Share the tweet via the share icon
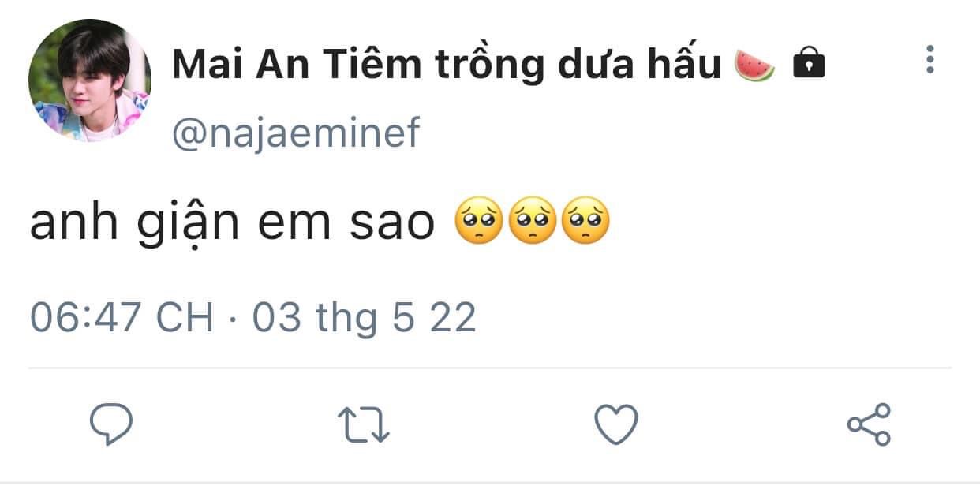Viewport: 980px width, 497px height. 869,424
